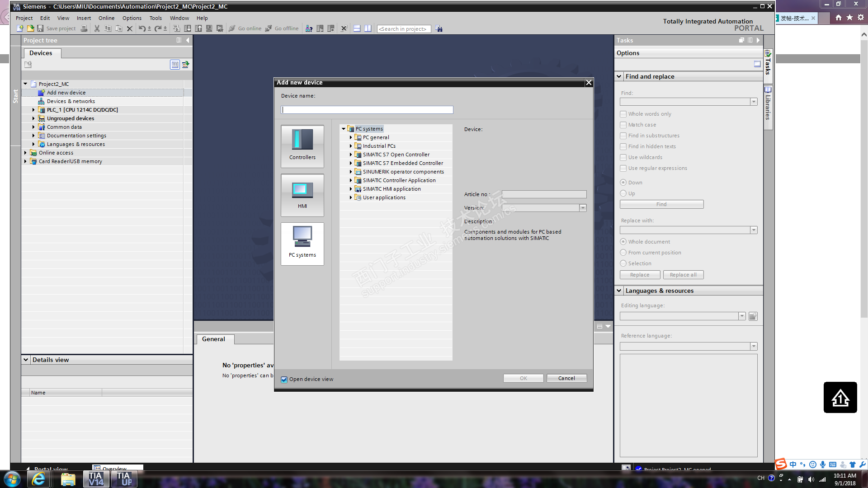The width and height of the screenshot is (868, 488).
Task: Select the Up search direction radio button
Action: tap(623, 193)
